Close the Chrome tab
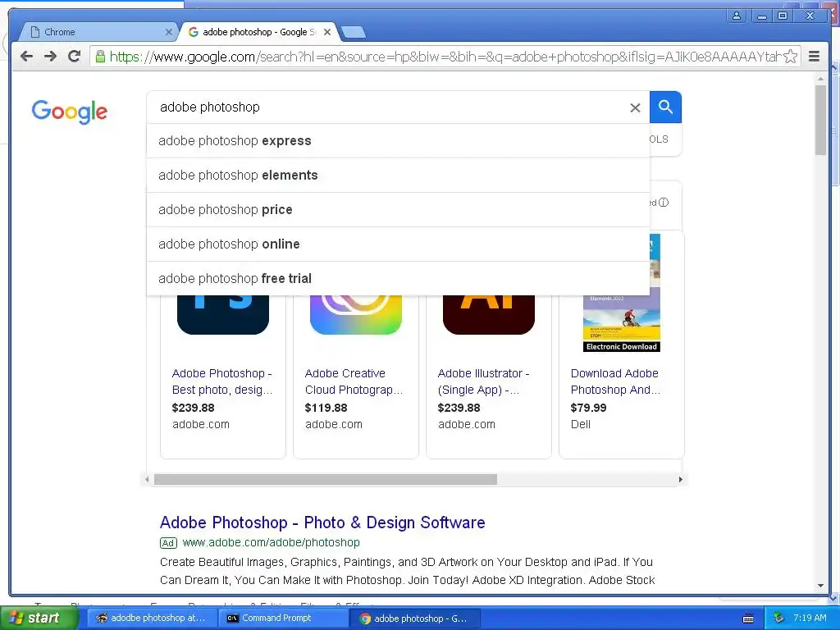The width and height of the screenshot is (840, 630). coord(169,32)
